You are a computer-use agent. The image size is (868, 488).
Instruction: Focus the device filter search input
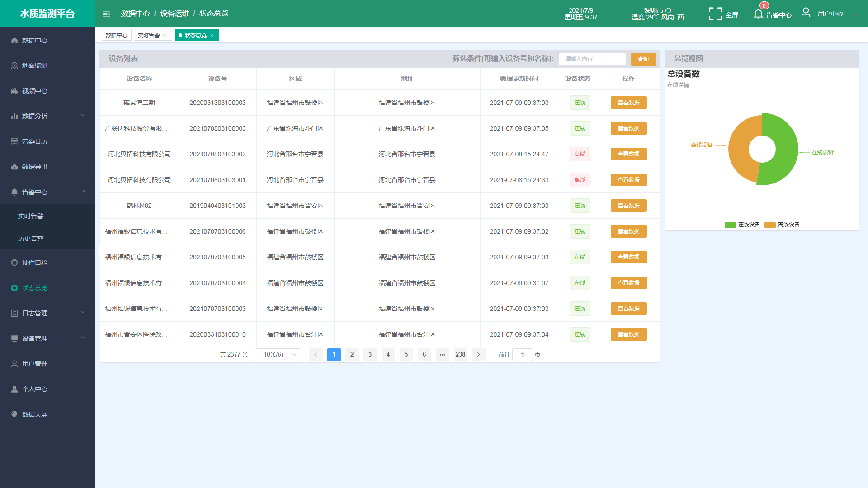(592, 59)
